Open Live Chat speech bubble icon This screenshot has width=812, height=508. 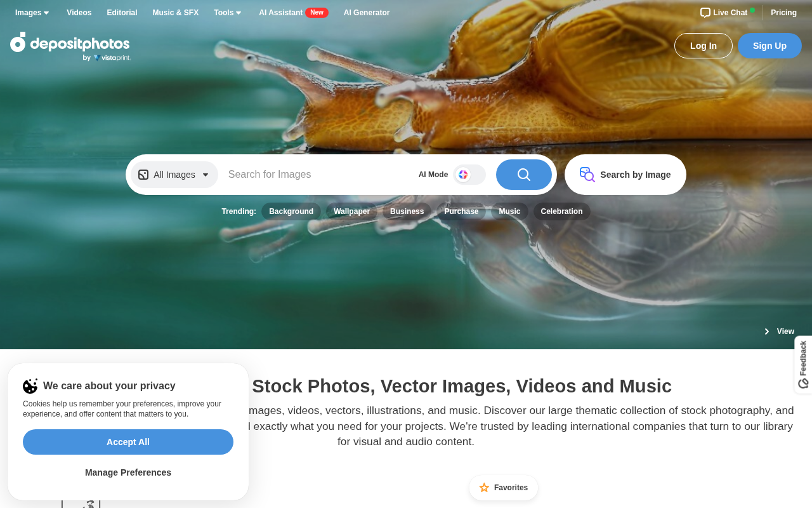click(x=705, y=13)
